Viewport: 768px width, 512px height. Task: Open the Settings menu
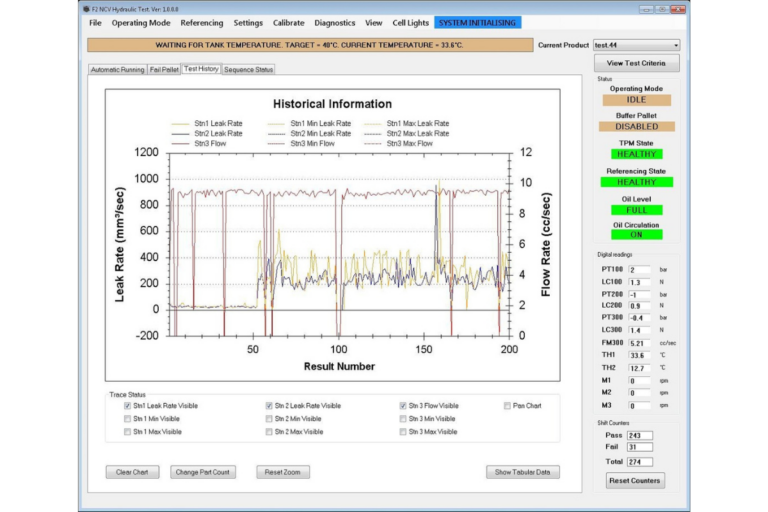click(248, 23)
